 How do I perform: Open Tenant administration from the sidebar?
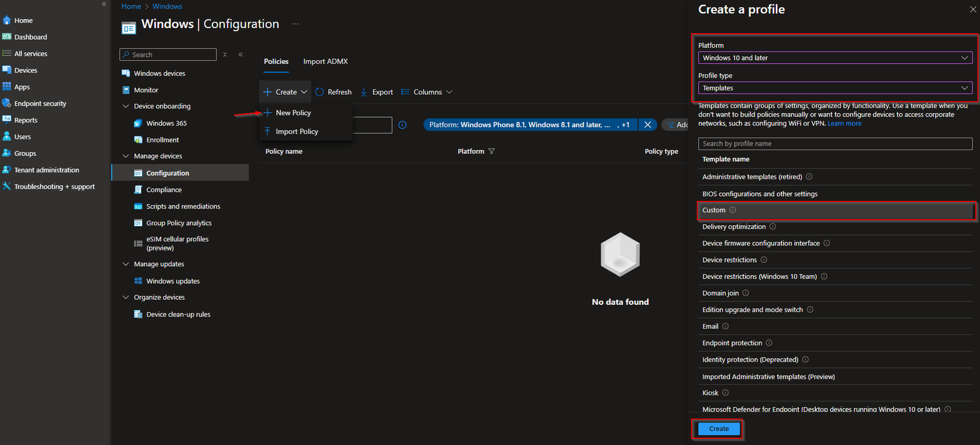[47, 170]
